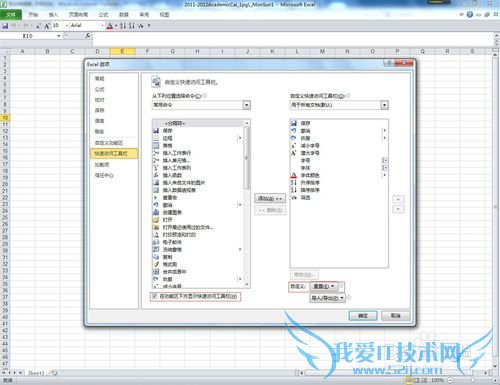Click Increase Font Size icon in quick access toolbar
500x385 pixels.
click(x=47, y=26)
